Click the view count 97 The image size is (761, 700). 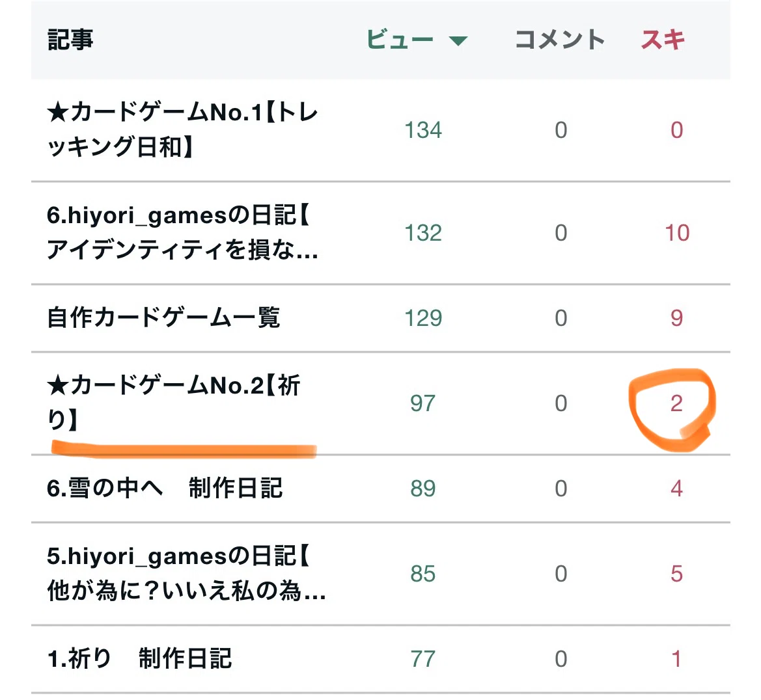click(x=422, y=403)
